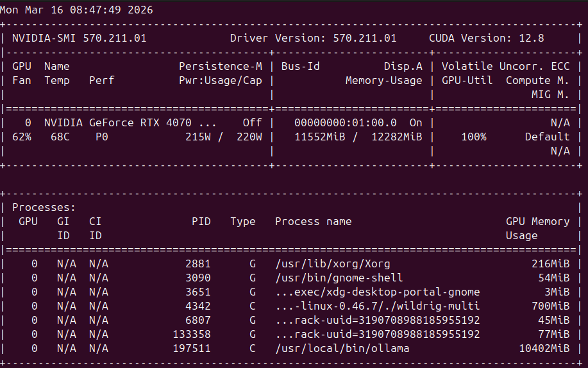Click the 3MiB memory value
This screenshot has height=368, width=588.
pyautogui.click(x=557, y=292)
